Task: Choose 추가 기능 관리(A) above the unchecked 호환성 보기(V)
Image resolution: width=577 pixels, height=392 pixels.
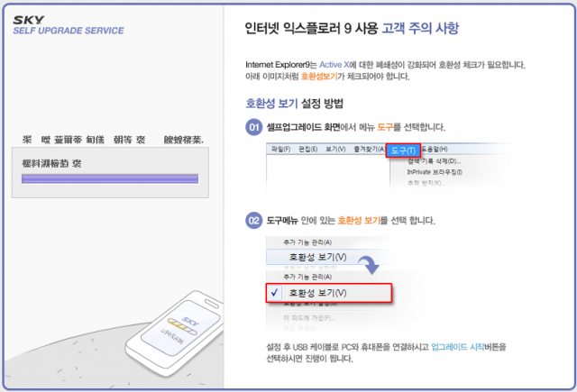Action: click(x=307, y=242)
